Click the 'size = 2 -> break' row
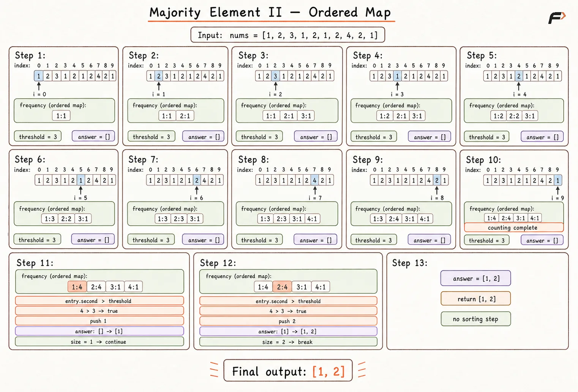Image resolution: width=578 pixels, height=392 pixels. (x=288, y=342)
